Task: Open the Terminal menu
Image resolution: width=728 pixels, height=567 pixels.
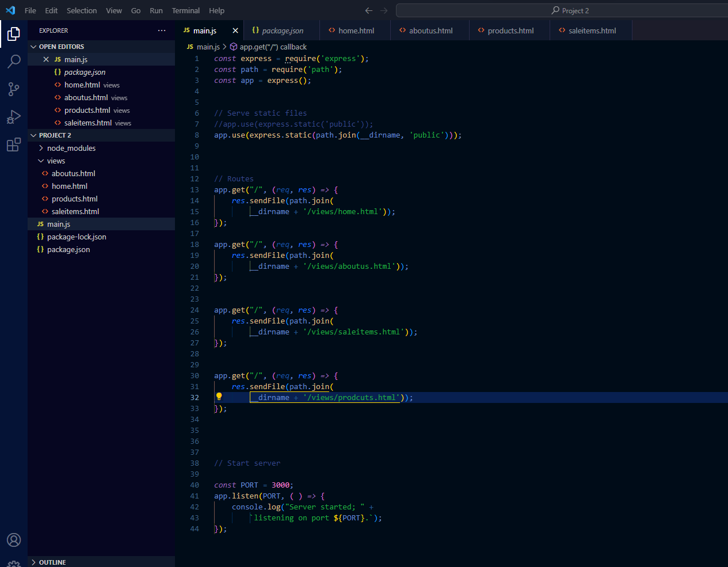Action: 185,10
